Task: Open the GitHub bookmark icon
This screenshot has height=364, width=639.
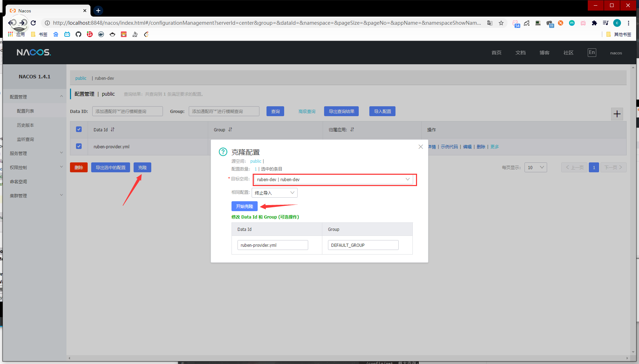Action: [78, 34]
